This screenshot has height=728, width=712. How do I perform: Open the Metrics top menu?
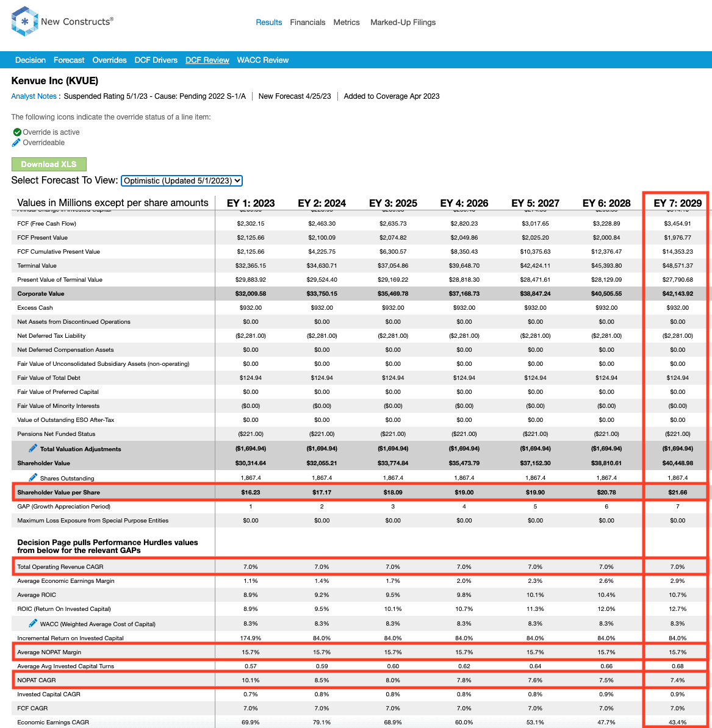347,23
